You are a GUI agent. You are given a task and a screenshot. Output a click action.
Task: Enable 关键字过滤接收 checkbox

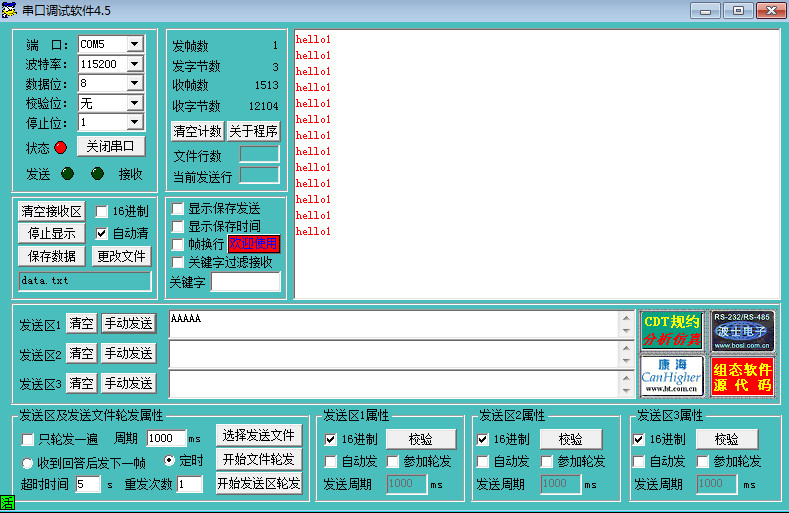click(x=177, y=262)
